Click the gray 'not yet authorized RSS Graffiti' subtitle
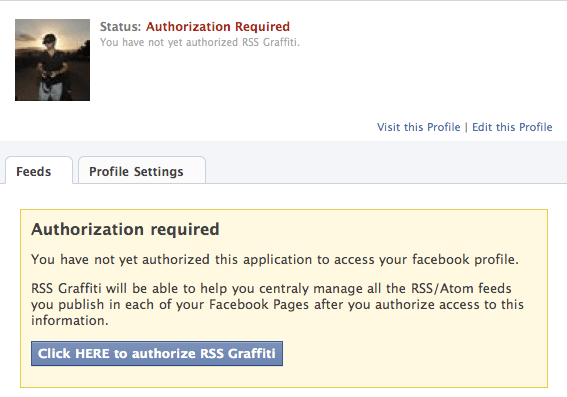Viewport: 567px width, 397px height. coord(200,42)
